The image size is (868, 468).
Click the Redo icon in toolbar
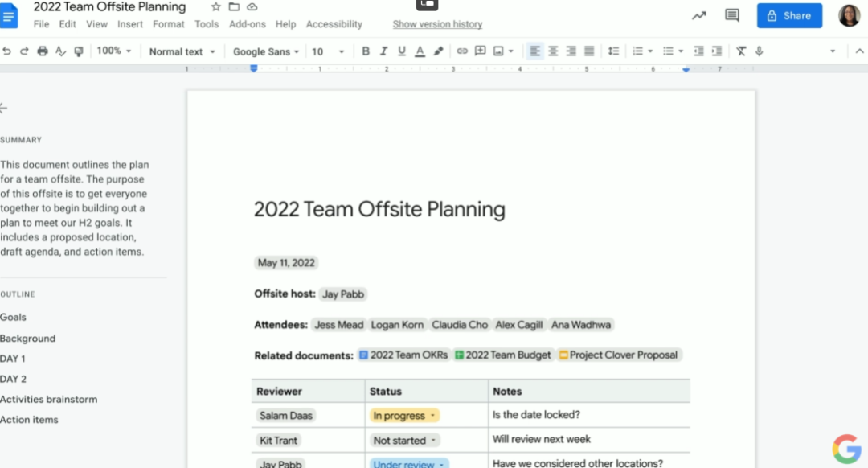pyautogui.click(x=24, y=51)
